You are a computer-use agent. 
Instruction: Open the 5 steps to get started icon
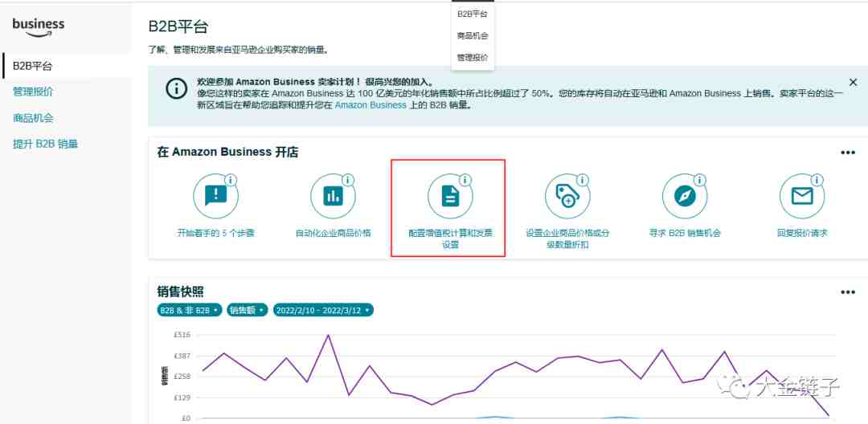point(215,196)
